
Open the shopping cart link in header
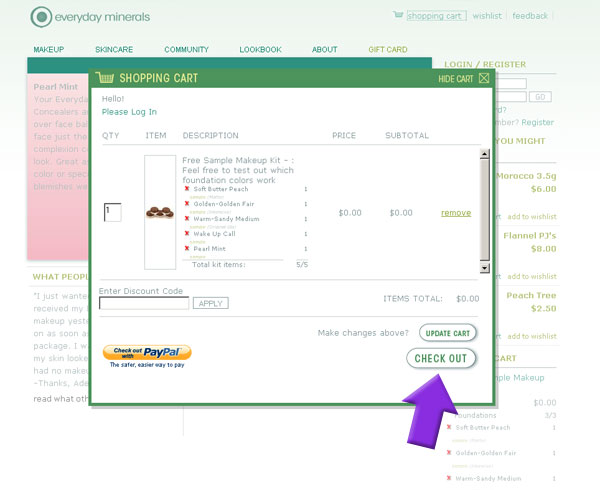click(436, 16)
